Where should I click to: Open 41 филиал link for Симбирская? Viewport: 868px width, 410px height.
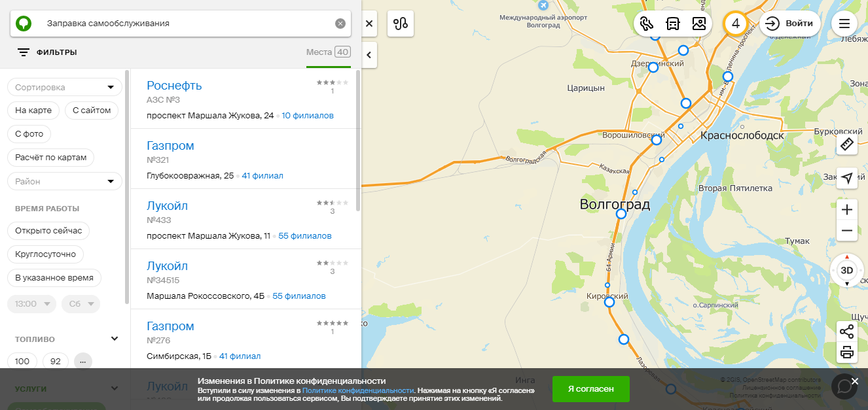click(x=240, y=356)
